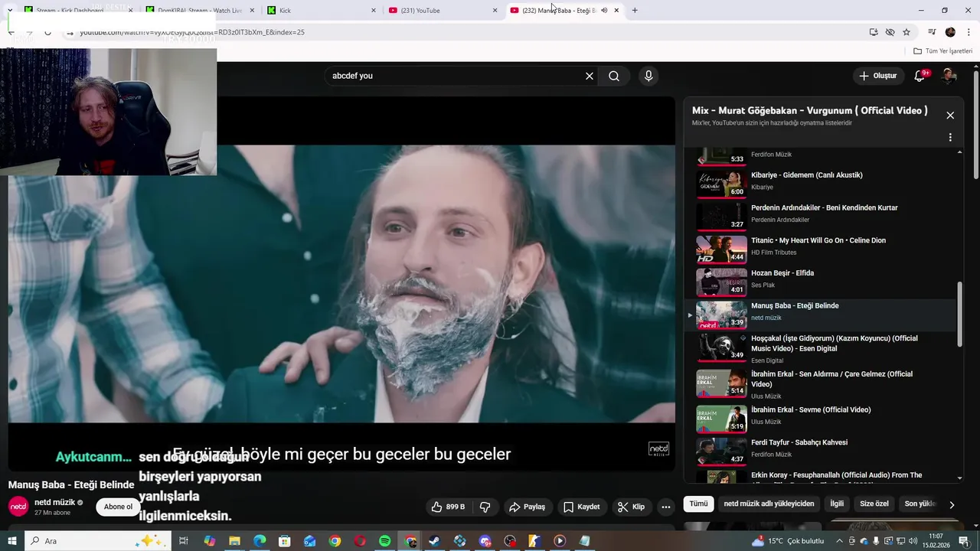Screen dimensions: 980x551
Task: Open YouTube notifications bell
Action: (920, 76)
